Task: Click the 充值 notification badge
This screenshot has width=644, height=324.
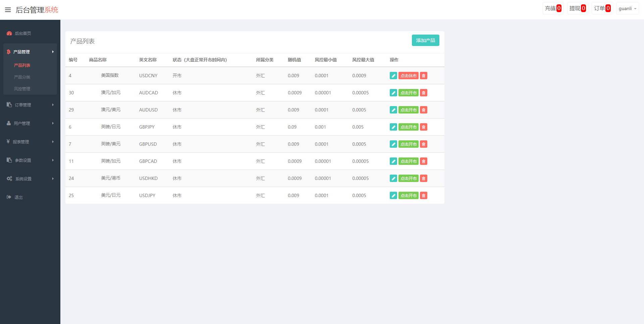Action: point(553,8)
